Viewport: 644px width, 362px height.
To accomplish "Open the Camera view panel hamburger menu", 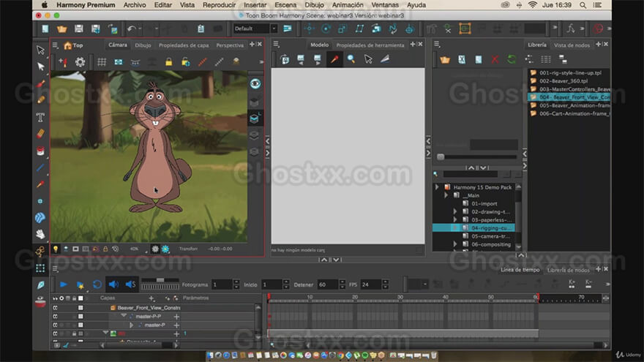I will pyautogui.click(x=56, y=45).
